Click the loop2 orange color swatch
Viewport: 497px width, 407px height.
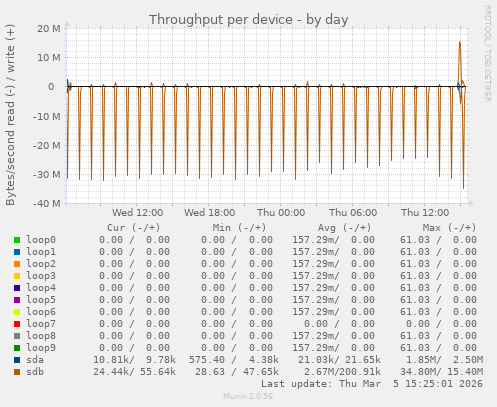pyautogui.click(x=17, y=264)
